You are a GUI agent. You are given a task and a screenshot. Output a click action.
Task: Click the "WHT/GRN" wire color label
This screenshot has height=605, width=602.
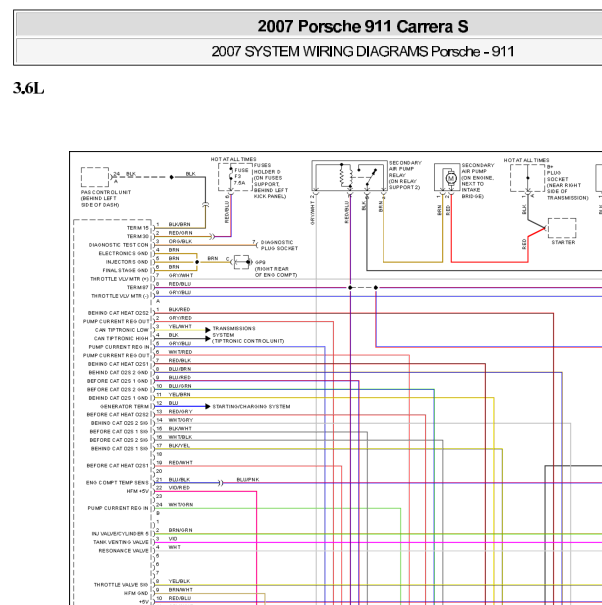(181, 505)
